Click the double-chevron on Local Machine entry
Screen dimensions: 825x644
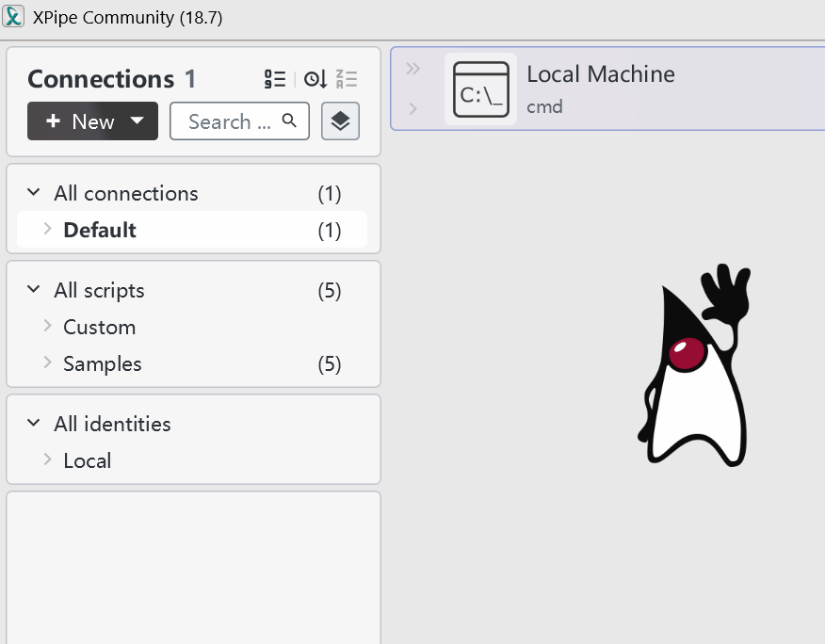point(412,69)
